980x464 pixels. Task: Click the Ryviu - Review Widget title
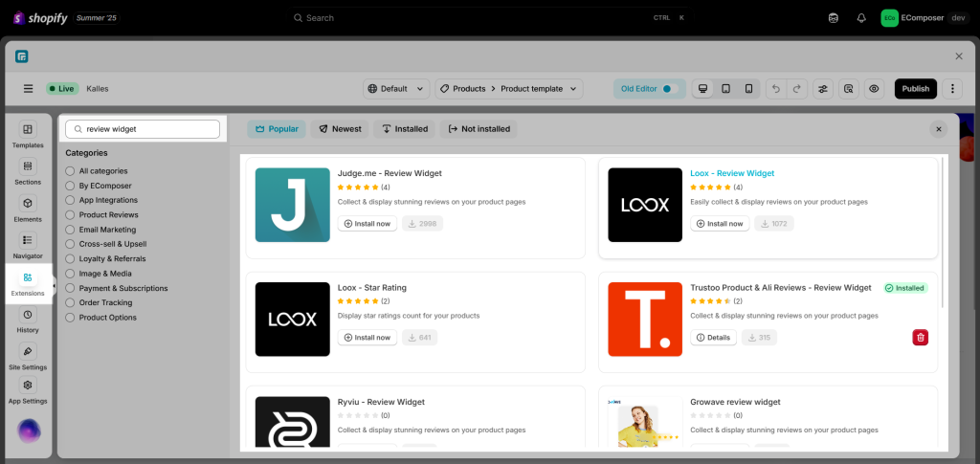pyautogui.click(x=381, y=402)
